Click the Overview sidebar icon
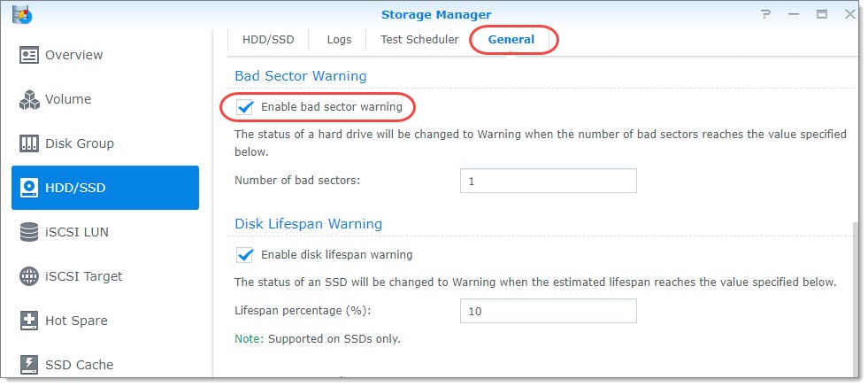868x387 pixels. 30,55
